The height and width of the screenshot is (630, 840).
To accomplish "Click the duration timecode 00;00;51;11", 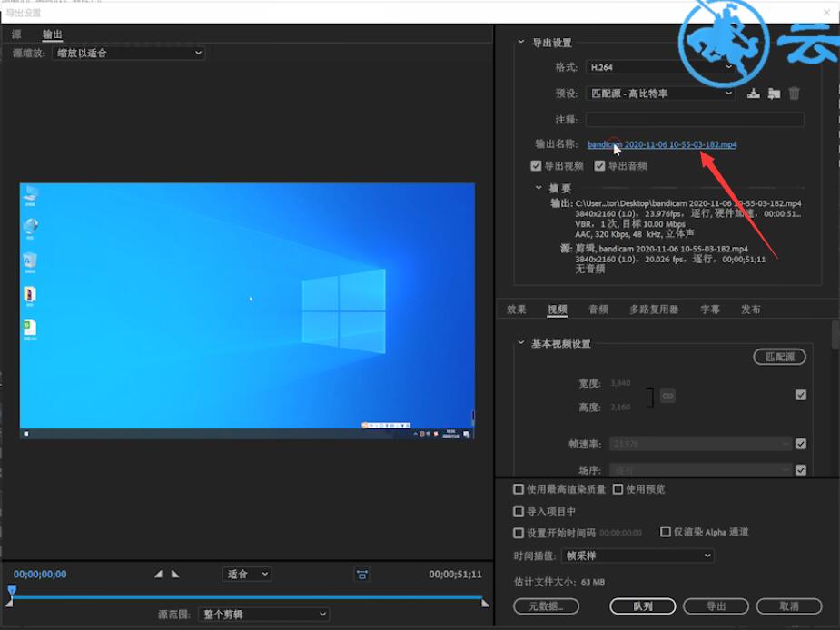I will click(455, 575).
